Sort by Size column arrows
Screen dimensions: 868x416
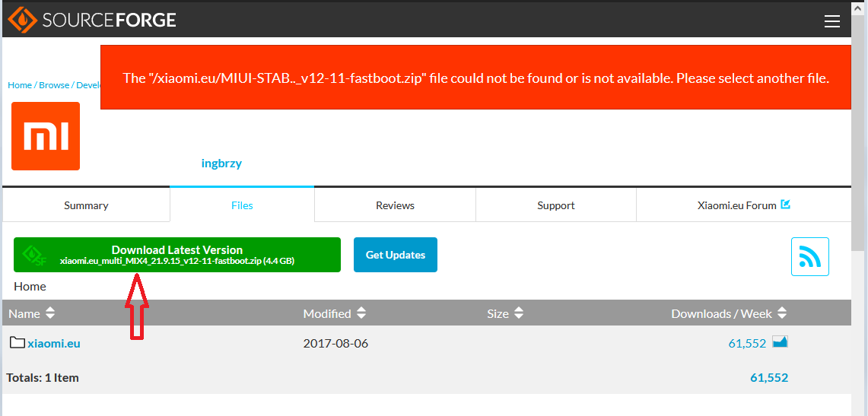pos(519,313)
